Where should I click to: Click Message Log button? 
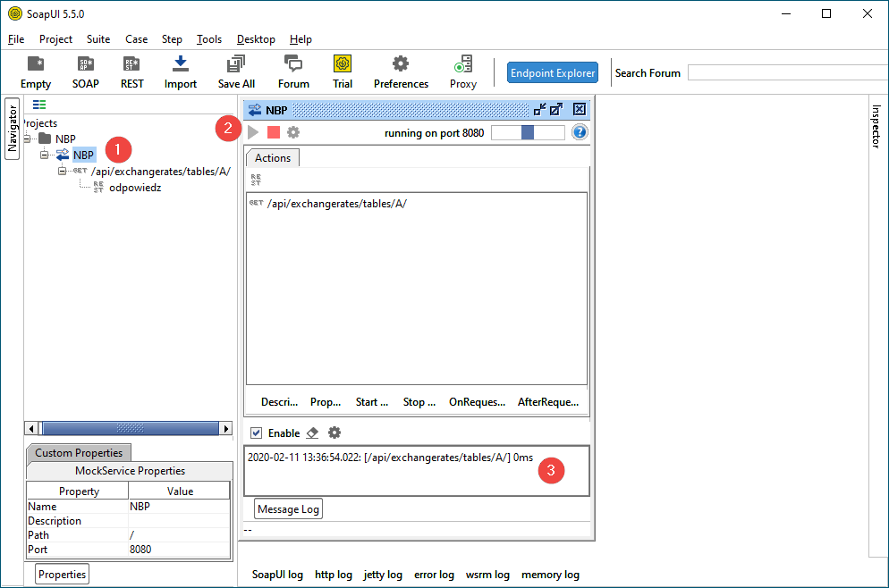point(288,508)
